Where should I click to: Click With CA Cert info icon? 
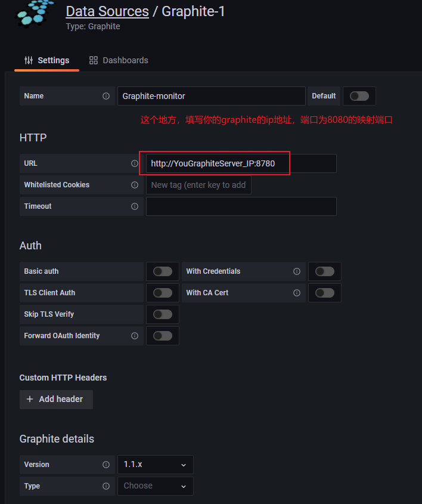click(297, 293)
